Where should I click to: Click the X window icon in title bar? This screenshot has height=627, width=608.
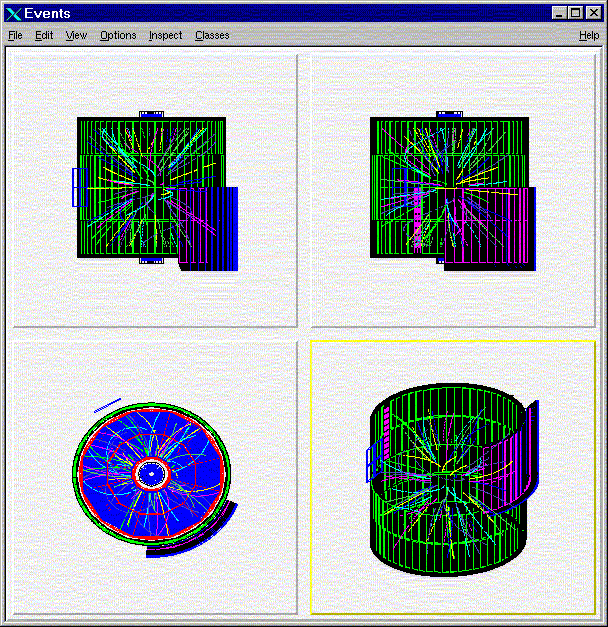tap(14, 13)
